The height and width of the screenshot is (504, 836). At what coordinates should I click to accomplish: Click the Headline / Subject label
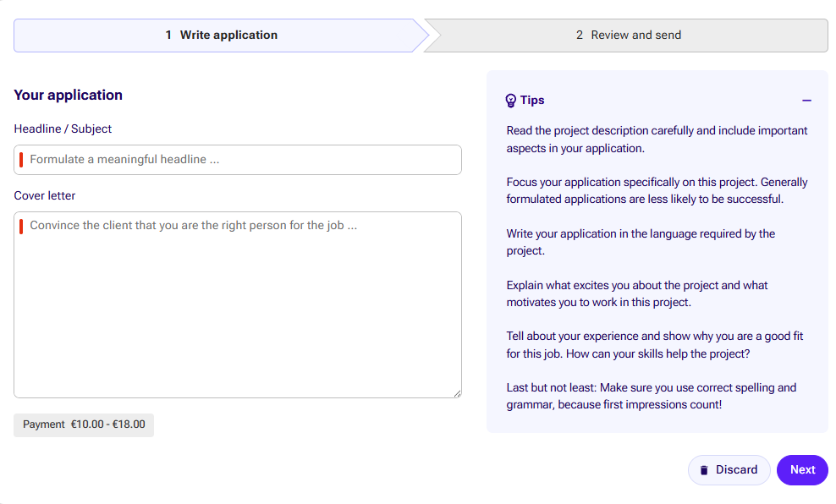[x=63, y=129]
